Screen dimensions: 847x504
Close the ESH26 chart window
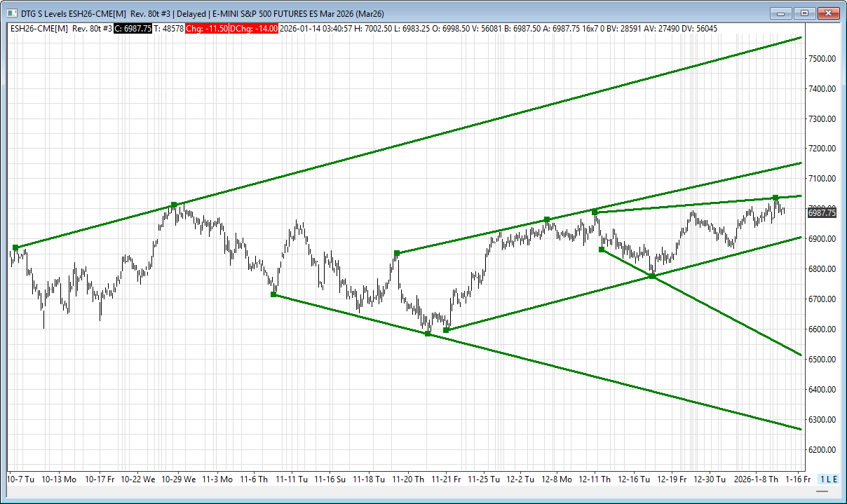point(829,13)
